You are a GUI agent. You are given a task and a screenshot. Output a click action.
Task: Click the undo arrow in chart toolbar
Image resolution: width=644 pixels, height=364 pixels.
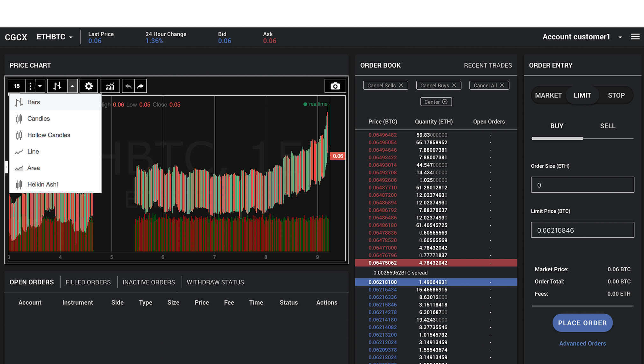pos(128,86)
